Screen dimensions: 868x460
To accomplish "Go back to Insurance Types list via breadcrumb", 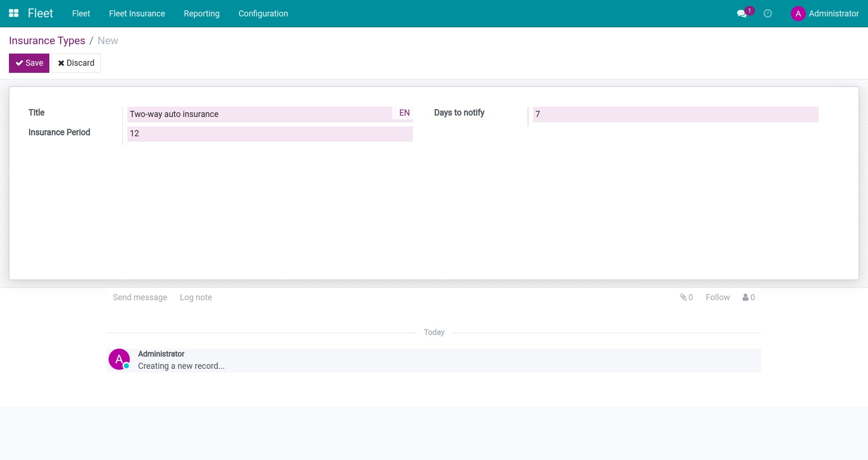I will [47, 40].
